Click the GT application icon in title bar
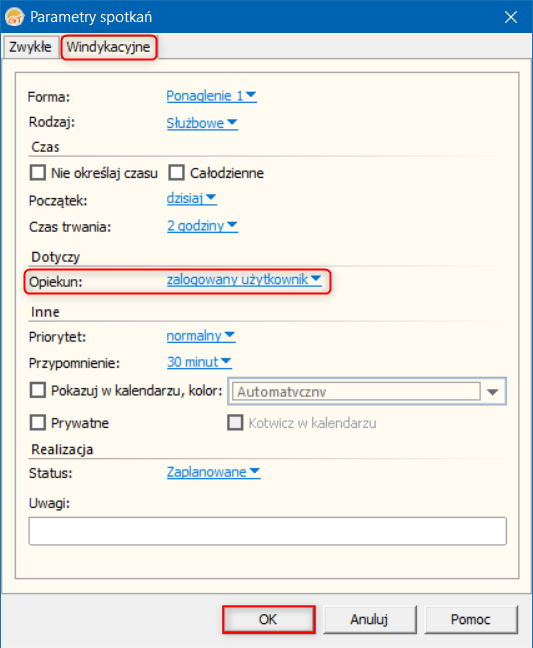533x648 pixels. [x=14, y=17]
